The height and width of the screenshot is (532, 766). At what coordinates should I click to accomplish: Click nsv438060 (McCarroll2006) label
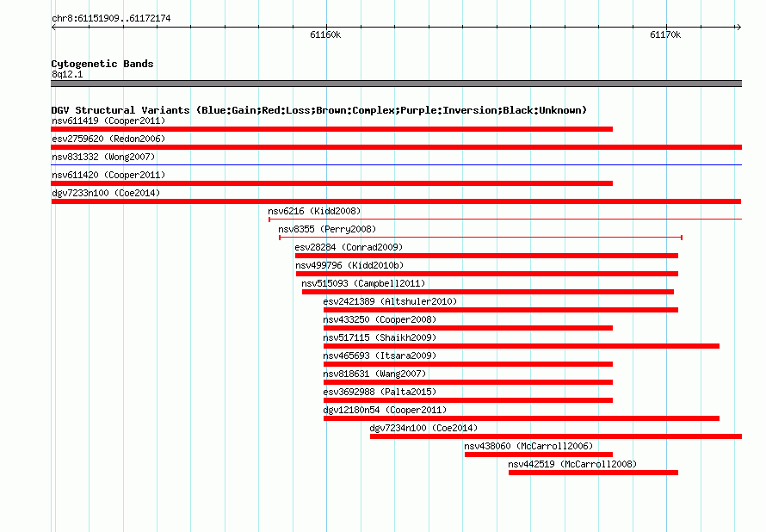click(528, 446)
